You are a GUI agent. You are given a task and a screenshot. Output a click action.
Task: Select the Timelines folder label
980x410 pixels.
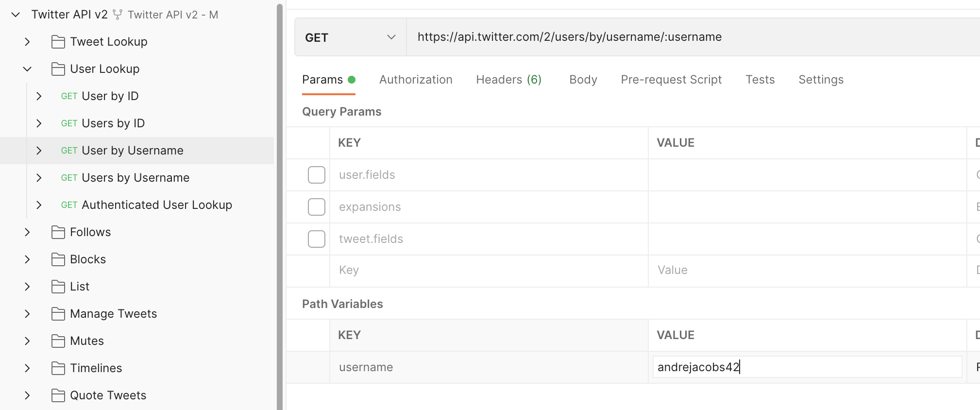pyautogui.click(x=96, y=368)
